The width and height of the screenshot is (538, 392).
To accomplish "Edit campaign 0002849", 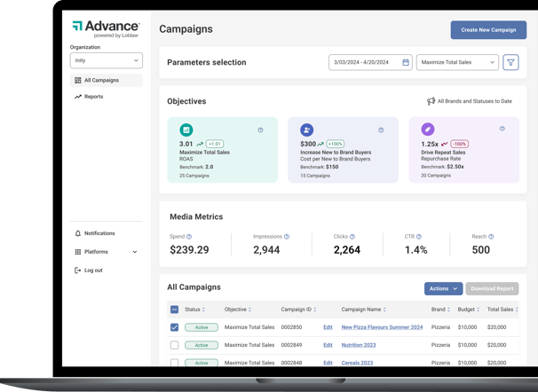I will 328,345.
